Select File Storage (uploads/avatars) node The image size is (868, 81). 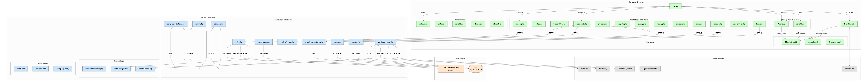click(451, 68)
